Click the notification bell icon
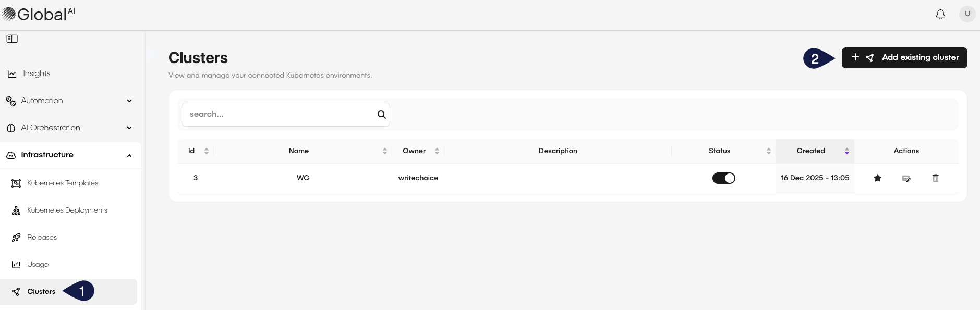The height and width of the screenshot is (310, 980). (940, 14)
